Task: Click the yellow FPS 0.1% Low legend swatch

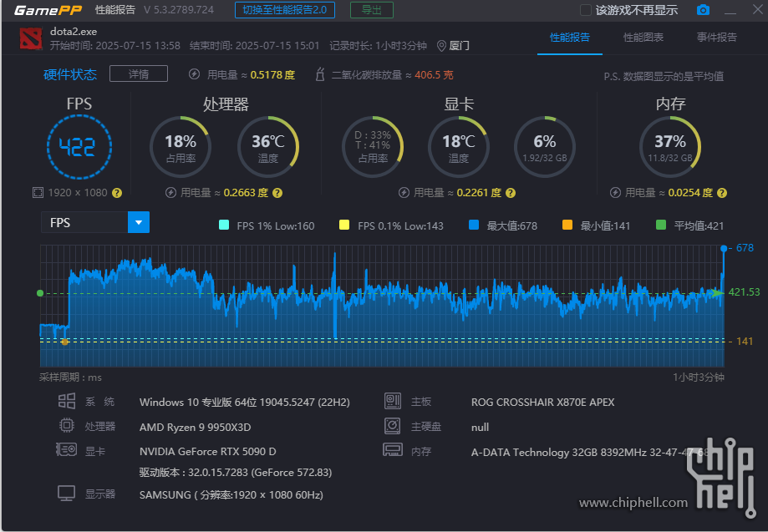Action: pos(344,225)
